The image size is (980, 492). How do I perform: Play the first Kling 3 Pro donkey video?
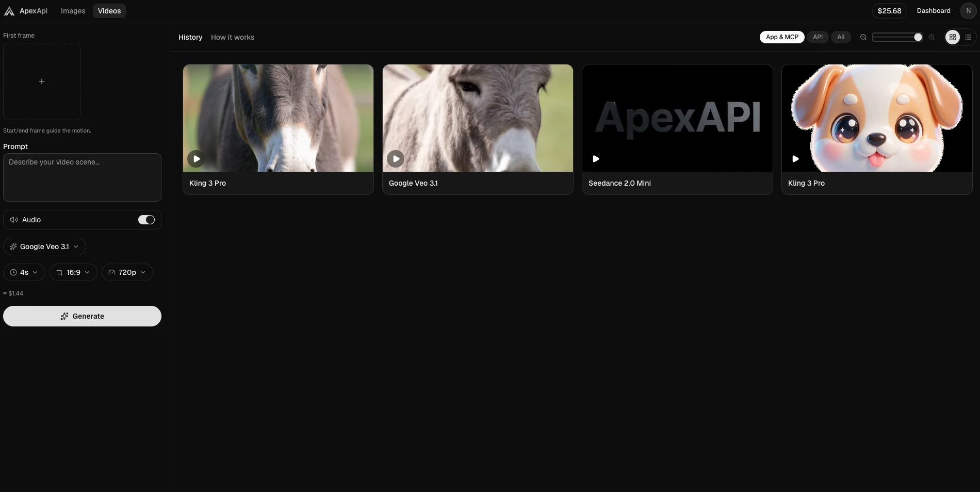[196, 159]
